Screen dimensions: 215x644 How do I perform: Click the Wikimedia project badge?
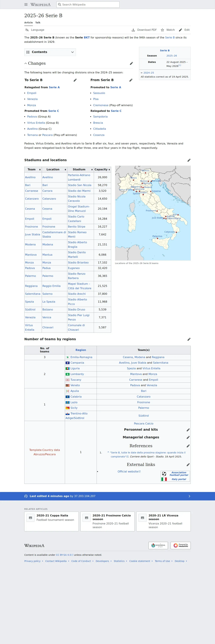point(158,546)
